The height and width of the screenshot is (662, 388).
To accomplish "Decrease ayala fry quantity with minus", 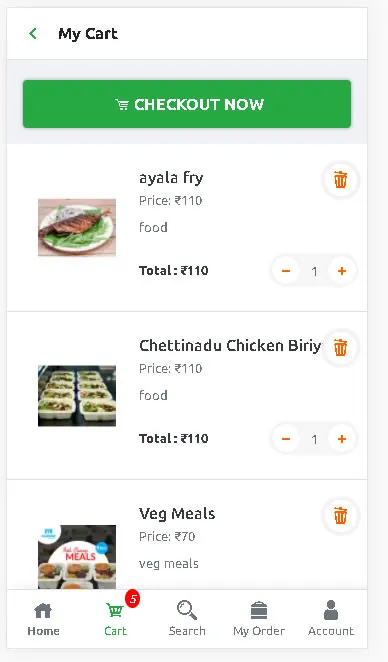I will [286, 271].
